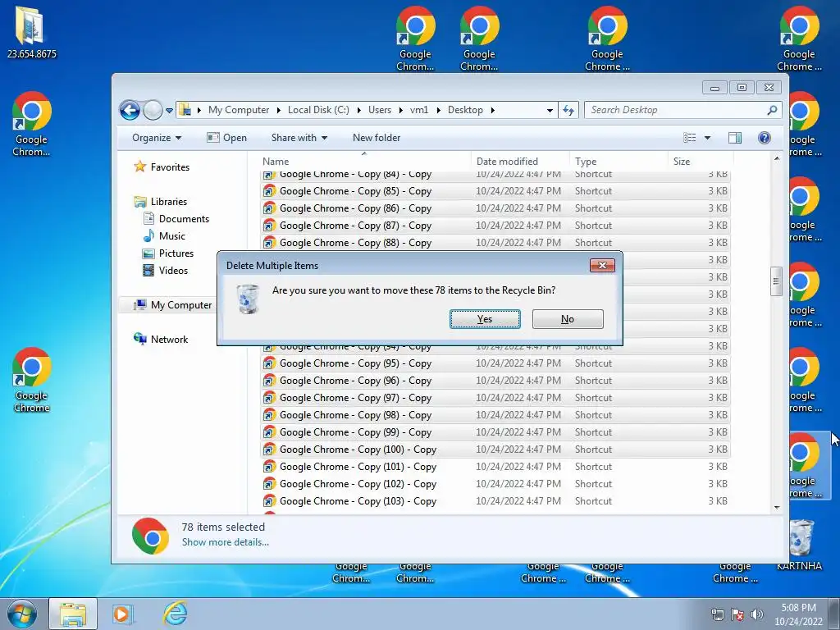Click the file list scrollbar thumb

(776, 281)
